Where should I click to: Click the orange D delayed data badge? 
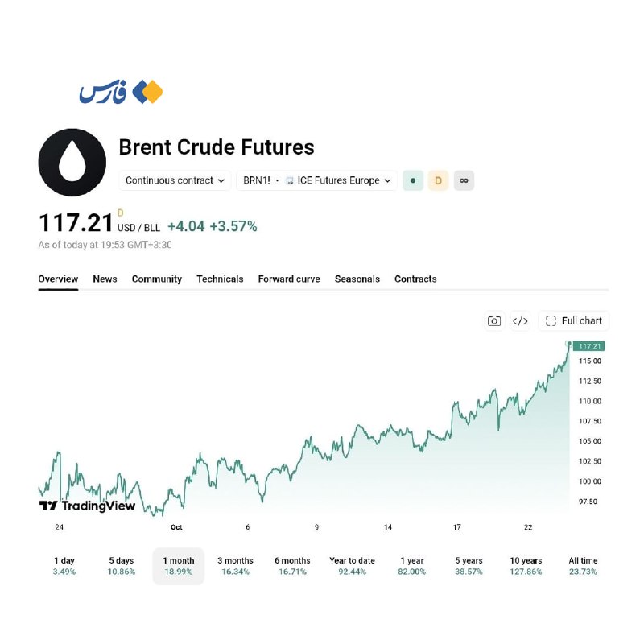pyautogui.click(x=438, y=180)
